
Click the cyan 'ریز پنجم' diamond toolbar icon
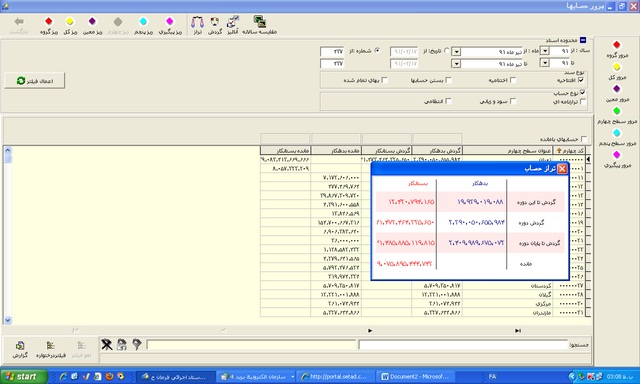click(x=143, y=21)
